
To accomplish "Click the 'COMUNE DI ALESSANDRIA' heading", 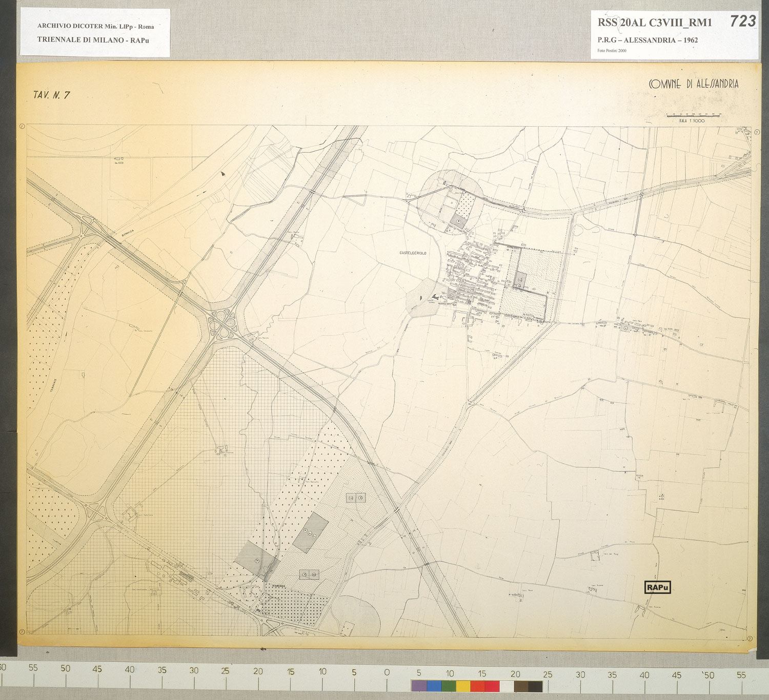I will point(694,84).
